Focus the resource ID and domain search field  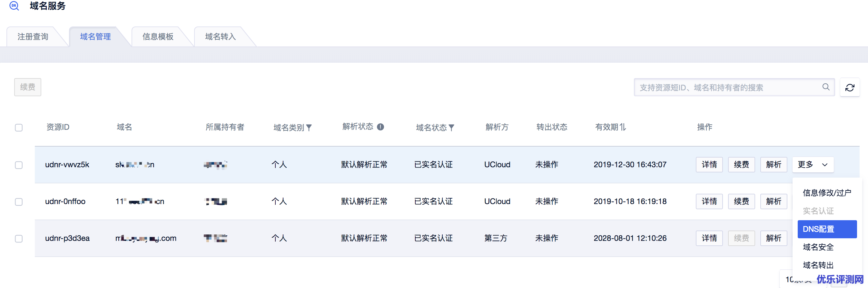pyautogui.click(x=728, y=88)
